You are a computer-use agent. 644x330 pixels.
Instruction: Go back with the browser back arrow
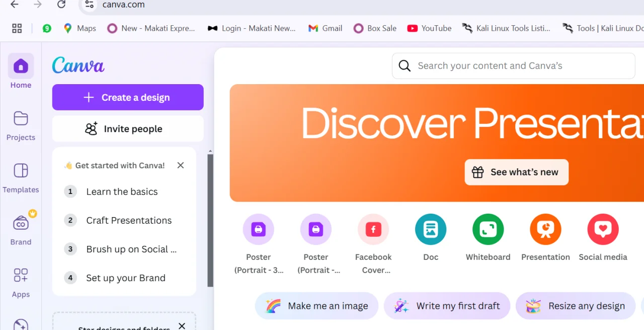coord(14,5)
